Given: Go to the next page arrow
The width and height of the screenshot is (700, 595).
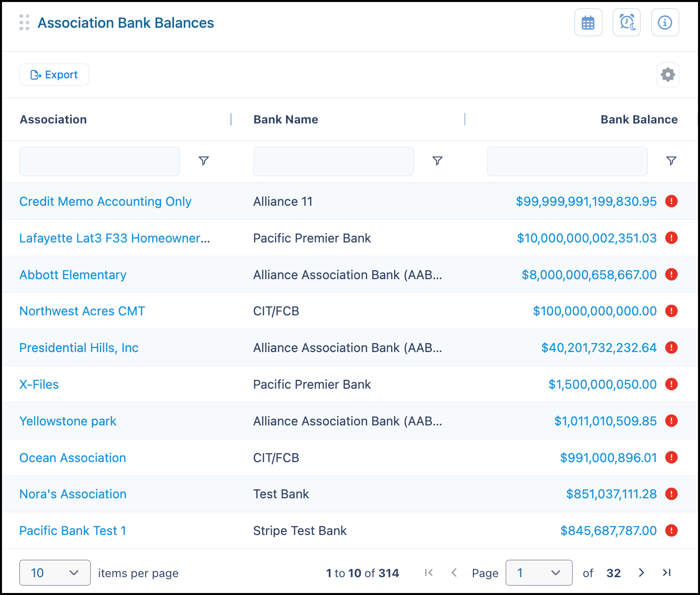Looking at the screenshot, I should (642, 573).
